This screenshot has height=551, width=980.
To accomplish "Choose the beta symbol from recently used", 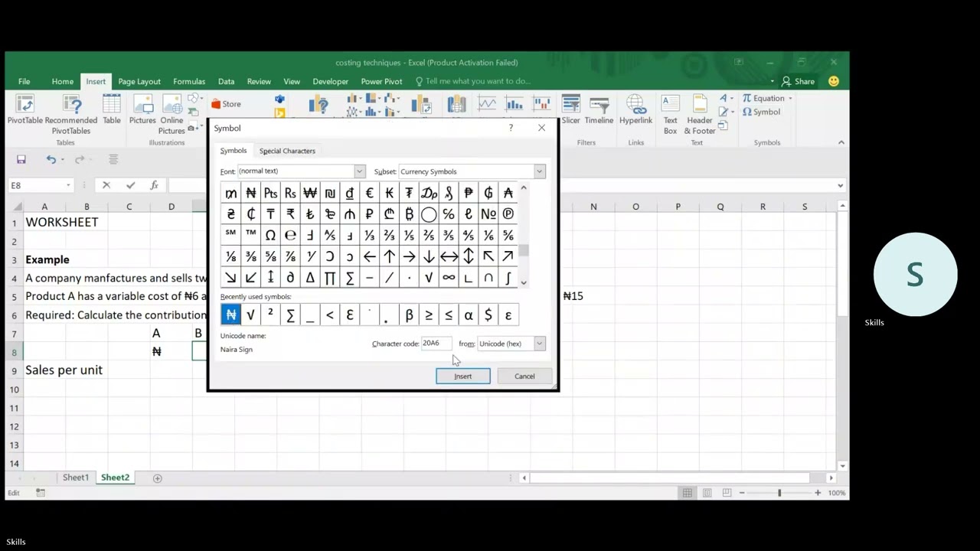I will [409, 315].
